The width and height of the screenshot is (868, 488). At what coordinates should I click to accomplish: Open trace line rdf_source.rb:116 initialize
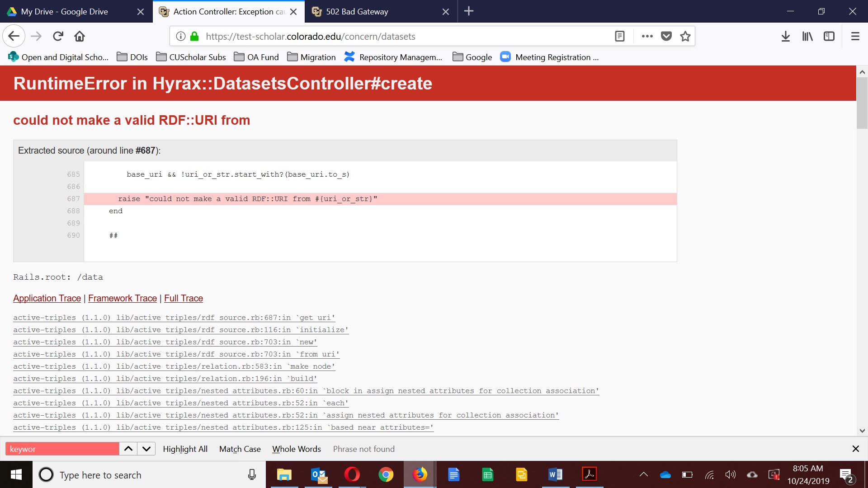[x=181, y=330]
